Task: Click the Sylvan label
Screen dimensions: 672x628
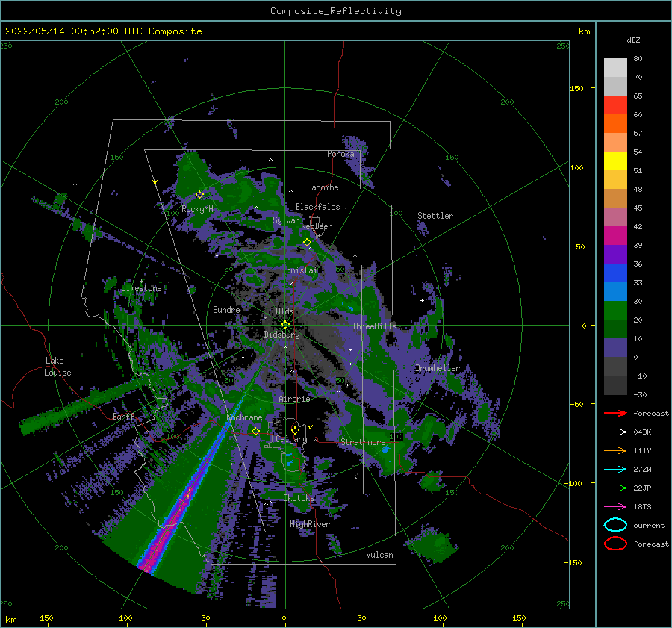Action: point(286,220)
